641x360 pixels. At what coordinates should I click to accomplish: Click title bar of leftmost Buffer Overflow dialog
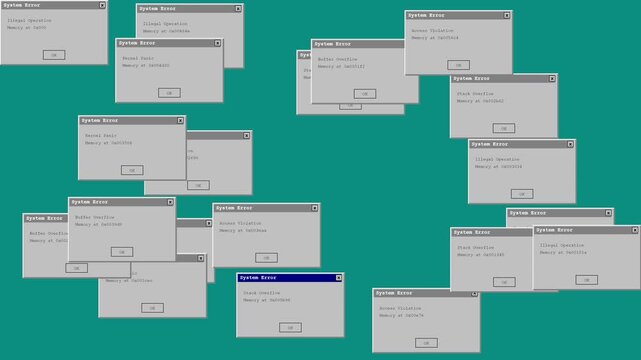click(46, 219)
